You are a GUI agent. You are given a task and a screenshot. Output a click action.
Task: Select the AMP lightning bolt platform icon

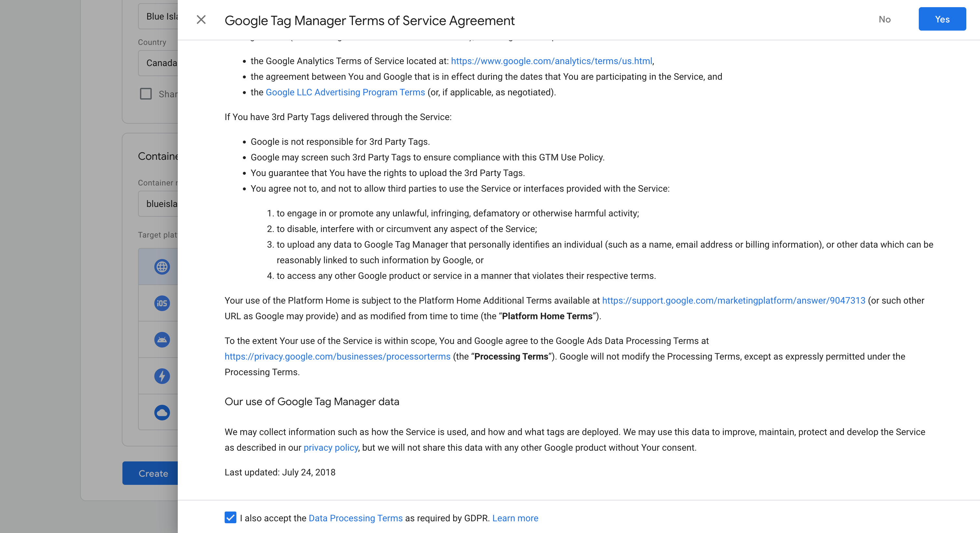[162, 376]
